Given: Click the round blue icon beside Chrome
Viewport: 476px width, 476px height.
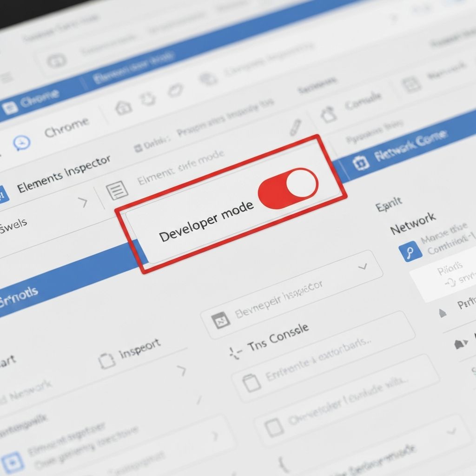Looking at the screenshot, I should (x=21, y=143).
